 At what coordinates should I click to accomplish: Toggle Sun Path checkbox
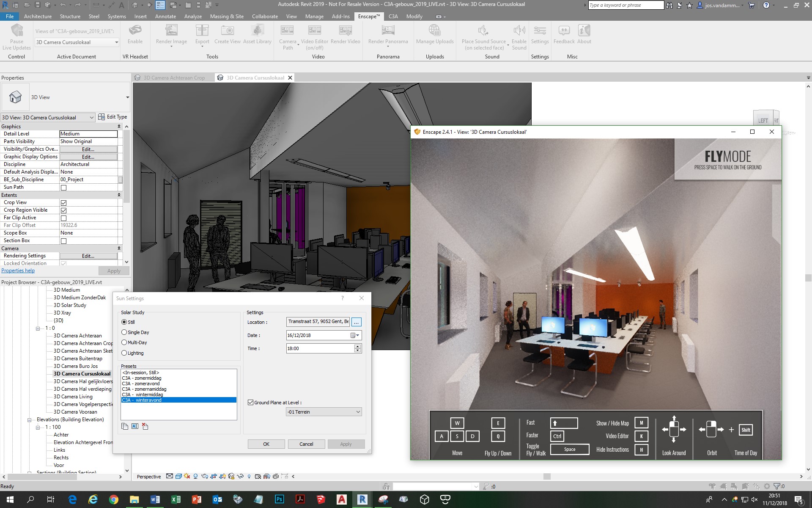coord(63,188)
